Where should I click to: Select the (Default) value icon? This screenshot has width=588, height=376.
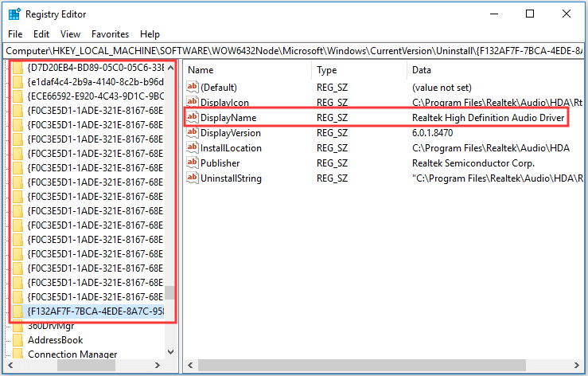(192, 87)
